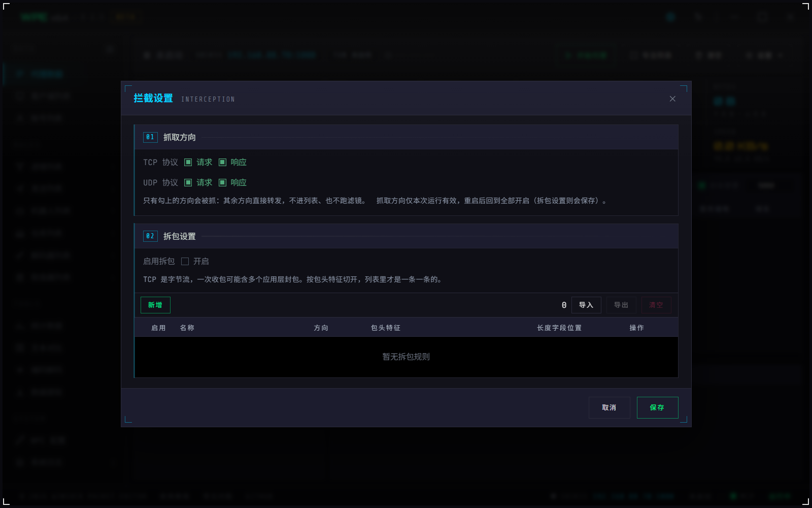The image size is (812, 508).
Task: Click the 导入 button
Action: [586, 305]
